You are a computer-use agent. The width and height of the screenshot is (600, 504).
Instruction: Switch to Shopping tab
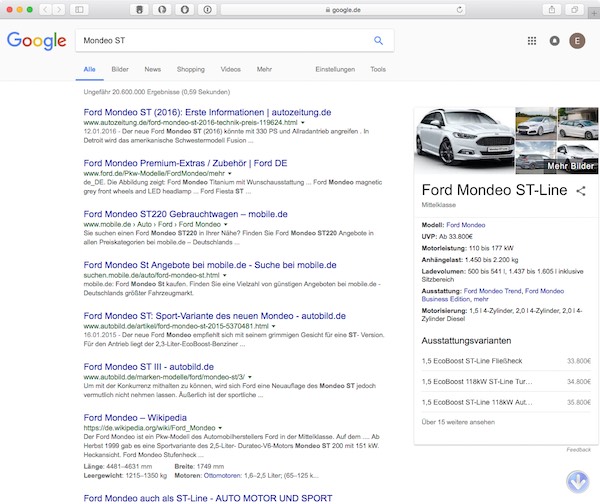click(191, 69)
